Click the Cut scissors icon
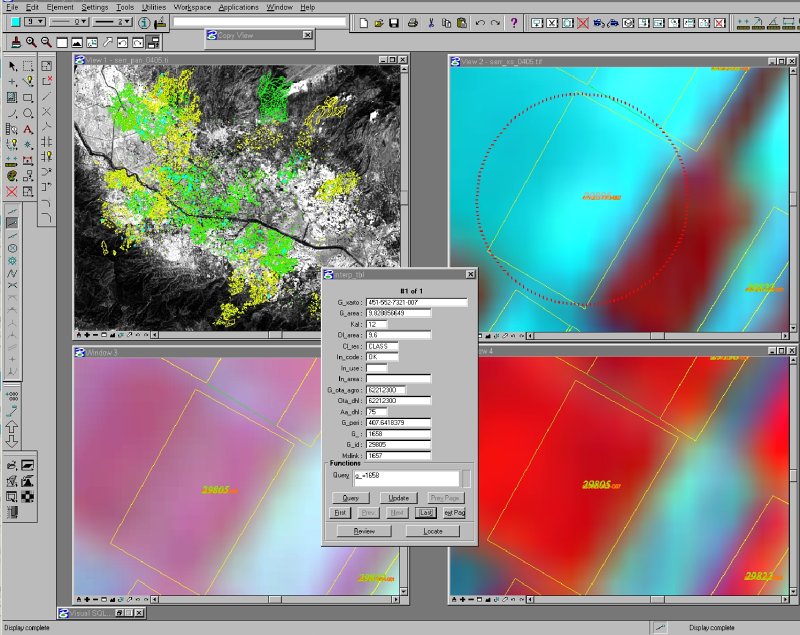 coord(431,22)
